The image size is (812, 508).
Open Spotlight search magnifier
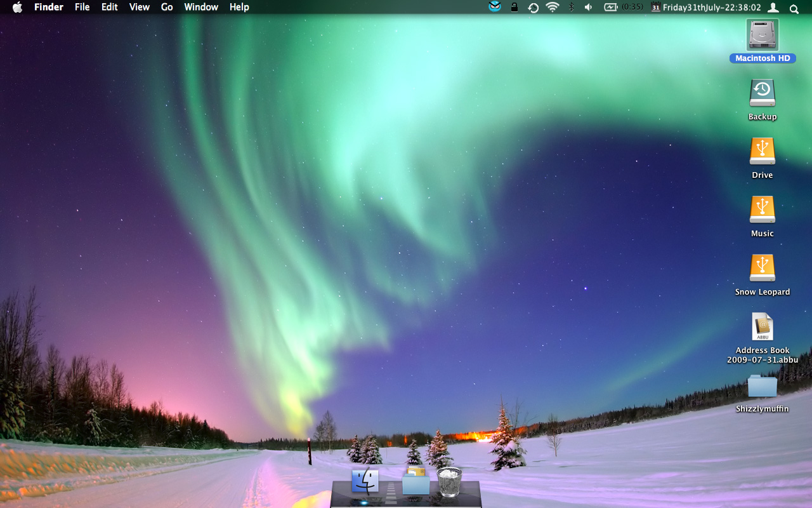coord(794,8)
